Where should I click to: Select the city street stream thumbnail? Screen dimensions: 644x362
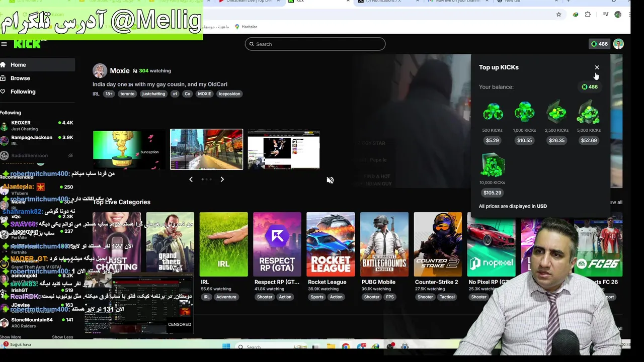[x=206, y=149]
